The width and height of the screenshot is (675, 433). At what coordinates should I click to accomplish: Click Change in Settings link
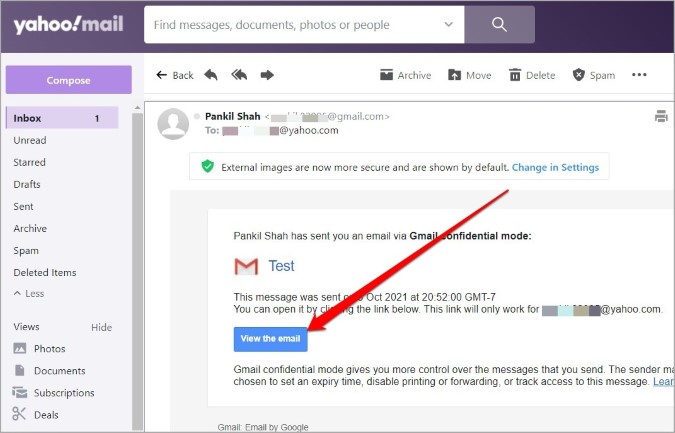(555, 167)
